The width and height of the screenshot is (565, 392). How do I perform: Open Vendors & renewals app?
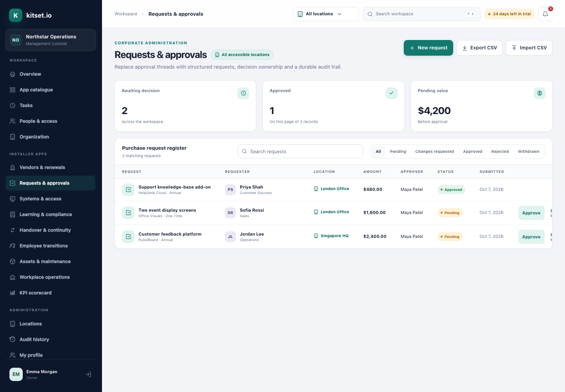click(50, 167)
